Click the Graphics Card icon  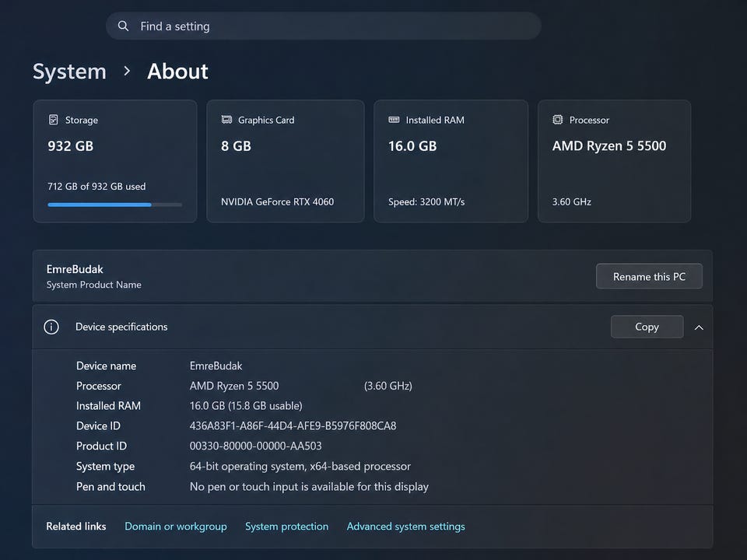pyautogui.click(x=226, y=120)
